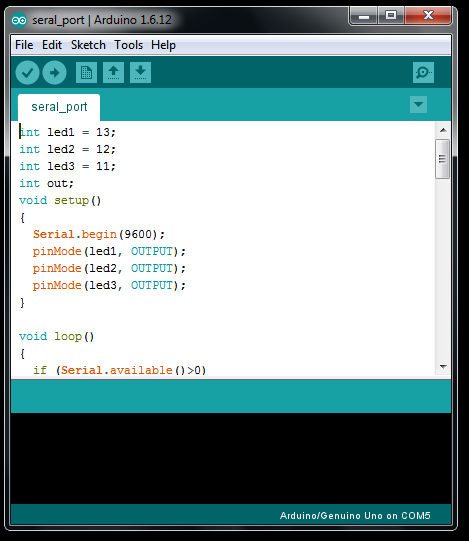Click the editor scrollbar down arrow

[x=443, y=366]
